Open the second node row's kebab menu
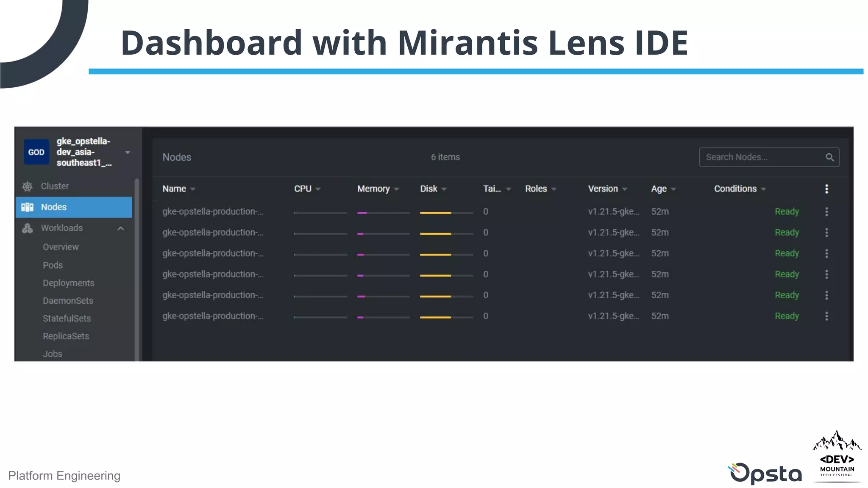 [x=826, y=233]
